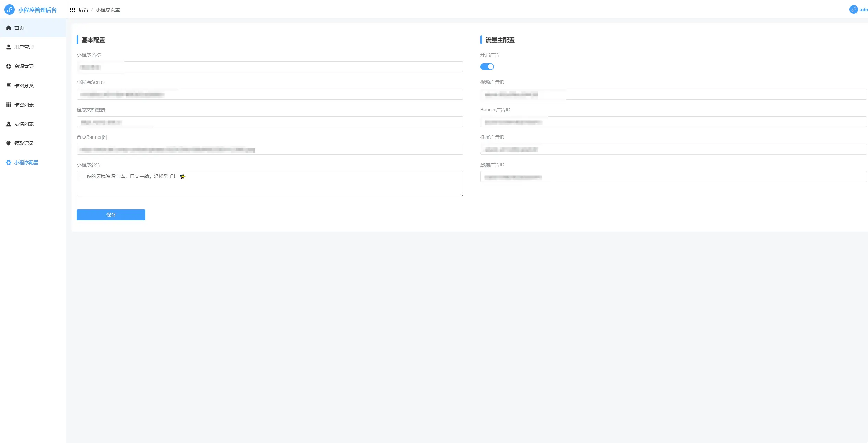Click the 用户管理 person icon
This screenshot has width=868, height=443.
pyautogui.click(x=9, y=47)
